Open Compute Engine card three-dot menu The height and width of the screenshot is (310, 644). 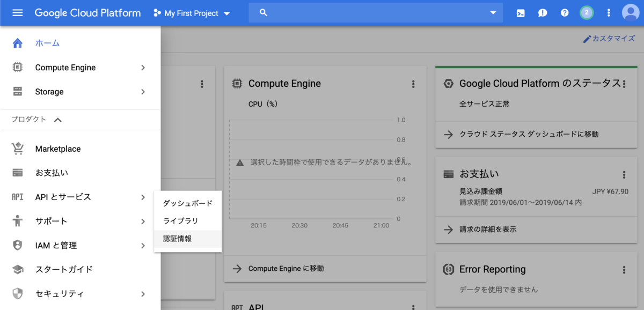(413, 84)
